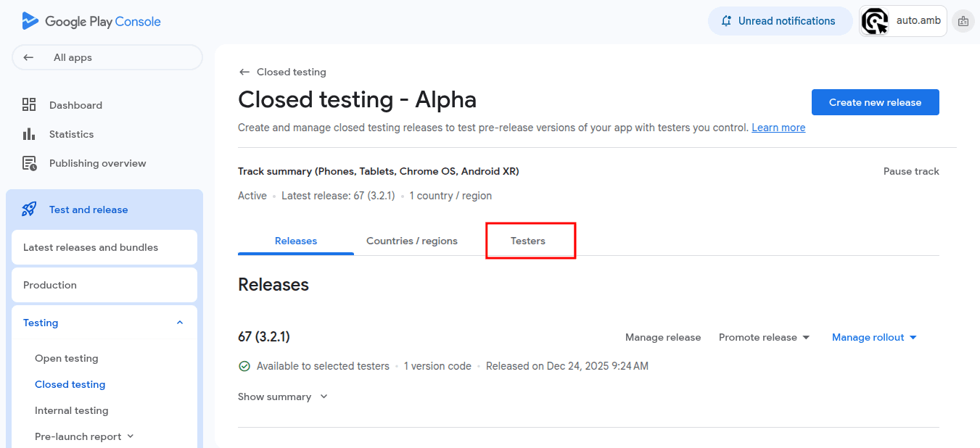The image size is (980, 448).
Task: Open Publishing overview via its icon
Action: 29,162
